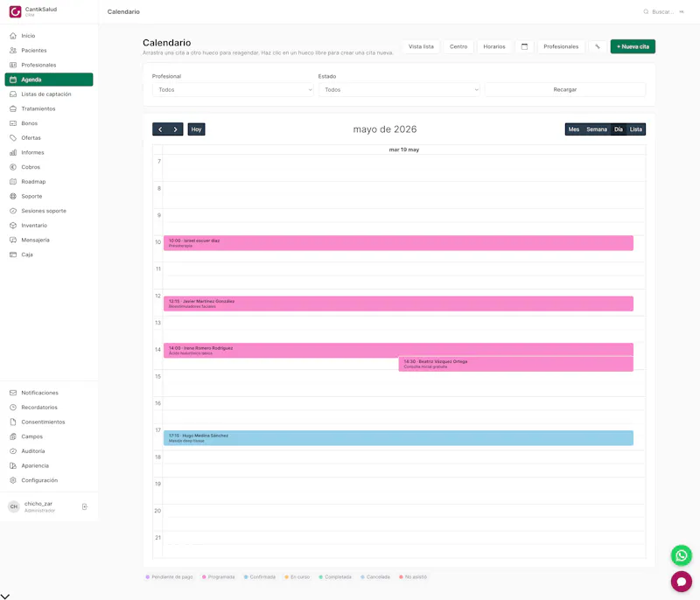Image resolution: width=700 pixels, height=600 pixels.
Task: Select the Día view tab
Action: pyautogui.click(x=619, y=129)
